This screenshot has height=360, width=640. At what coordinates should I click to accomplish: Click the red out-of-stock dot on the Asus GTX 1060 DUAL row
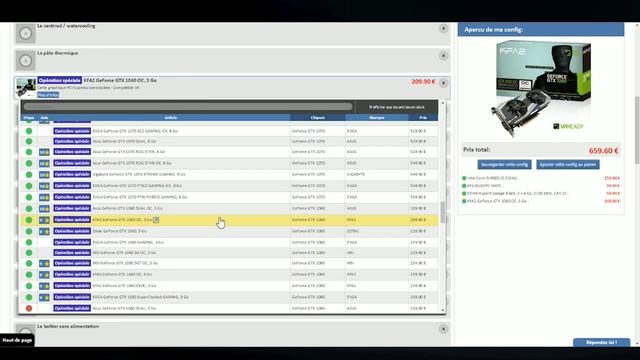29,308
